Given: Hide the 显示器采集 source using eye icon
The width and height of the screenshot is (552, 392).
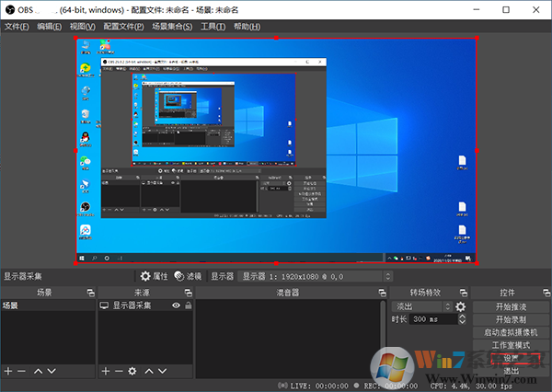Looking at the screenshot, I should tap(176, 305).
